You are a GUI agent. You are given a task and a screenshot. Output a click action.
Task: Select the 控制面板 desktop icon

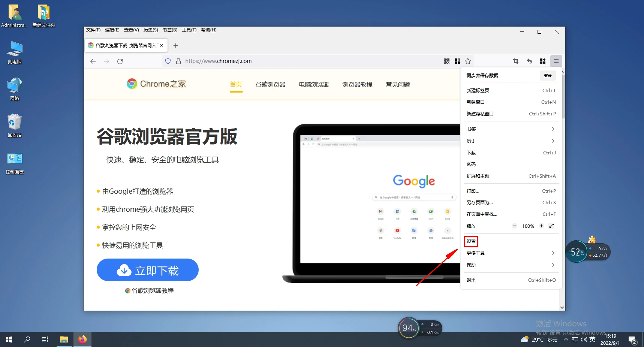click(15, 163)
